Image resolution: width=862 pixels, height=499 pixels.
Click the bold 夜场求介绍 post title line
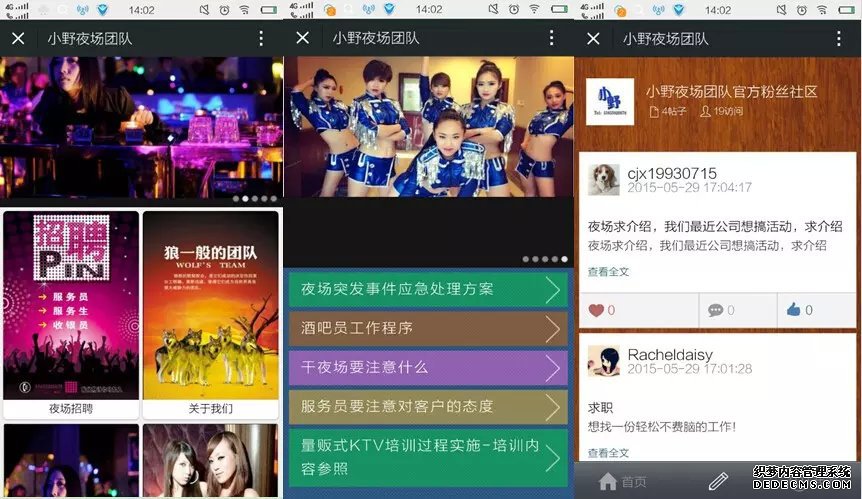[715, 226]
